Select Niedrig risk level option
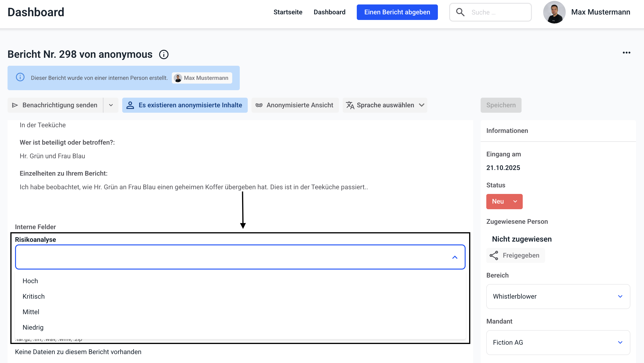644x363 pixels. tap(33, 327)
